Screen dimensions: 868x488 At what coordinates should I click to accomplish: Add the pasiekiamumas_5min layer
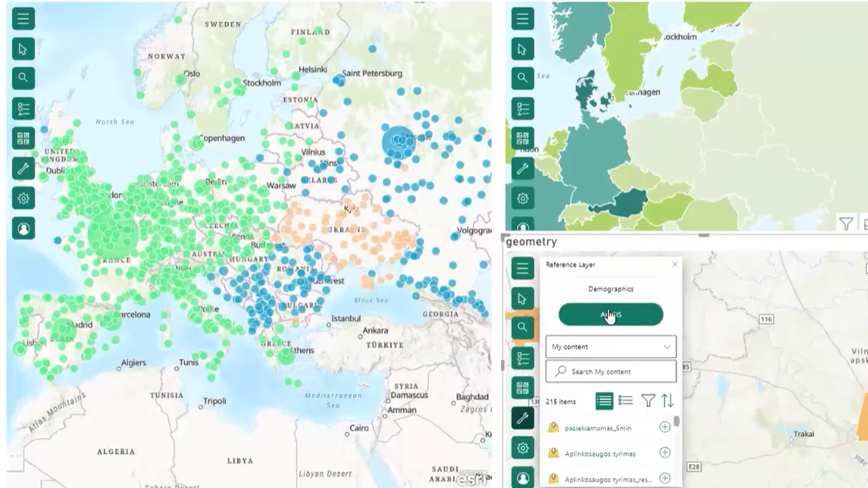click(665, 427)
